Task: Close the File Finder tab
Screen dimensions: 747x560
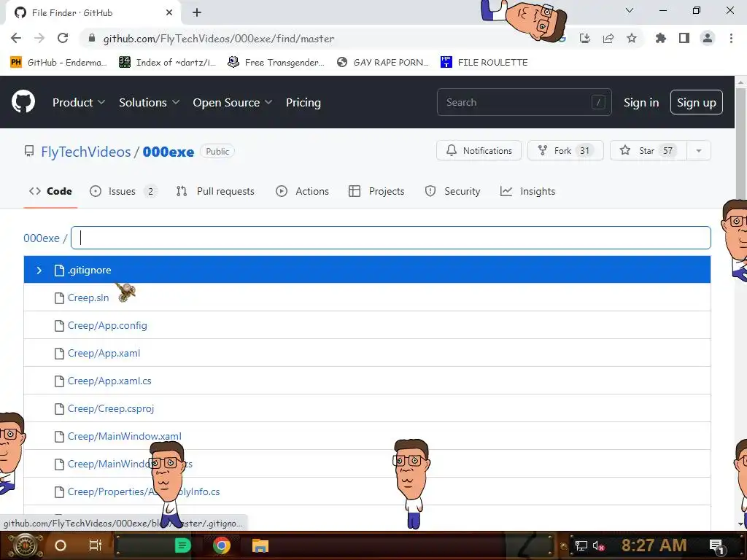Action: pos(169,12)
